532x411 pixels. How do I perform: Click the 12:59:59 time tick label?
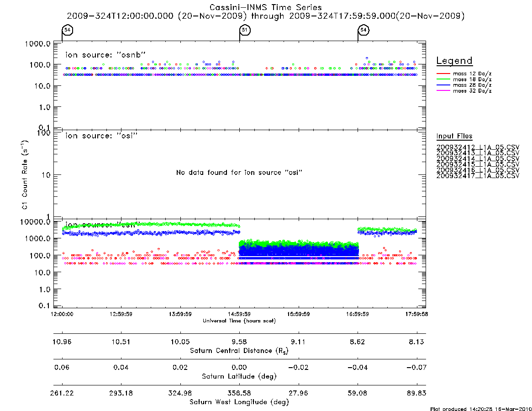121,314
